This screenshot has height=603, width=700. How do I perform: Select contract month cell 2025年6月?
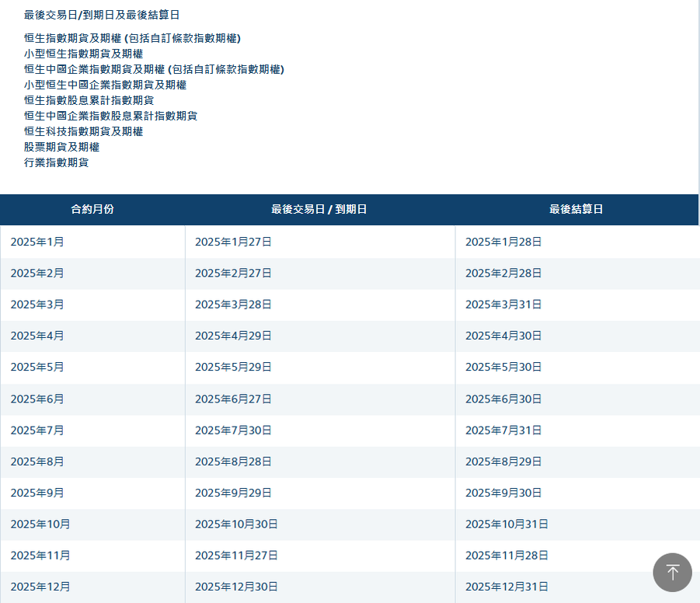pos(92,399)
